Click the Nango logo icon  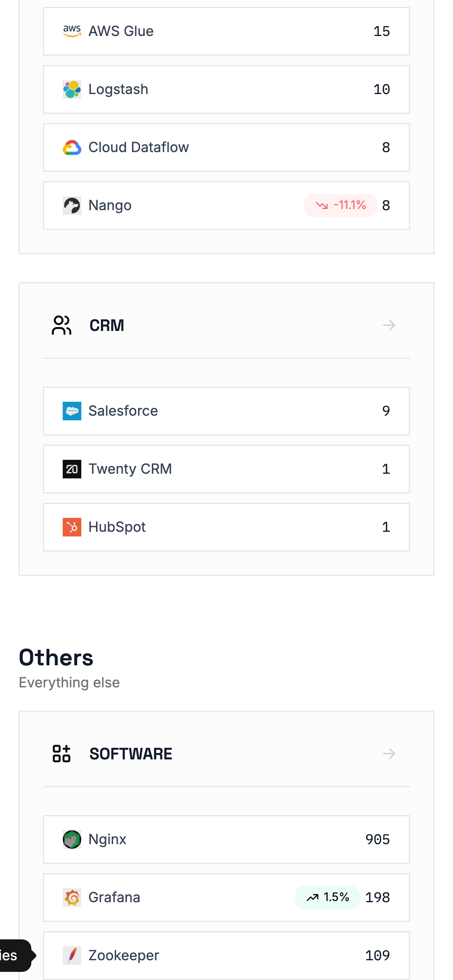pos(72,206)
